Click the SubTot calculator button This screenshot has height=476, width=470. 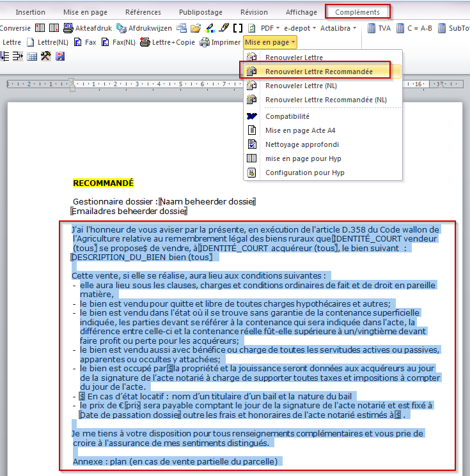pyautogui.click(x=454, y=28)
